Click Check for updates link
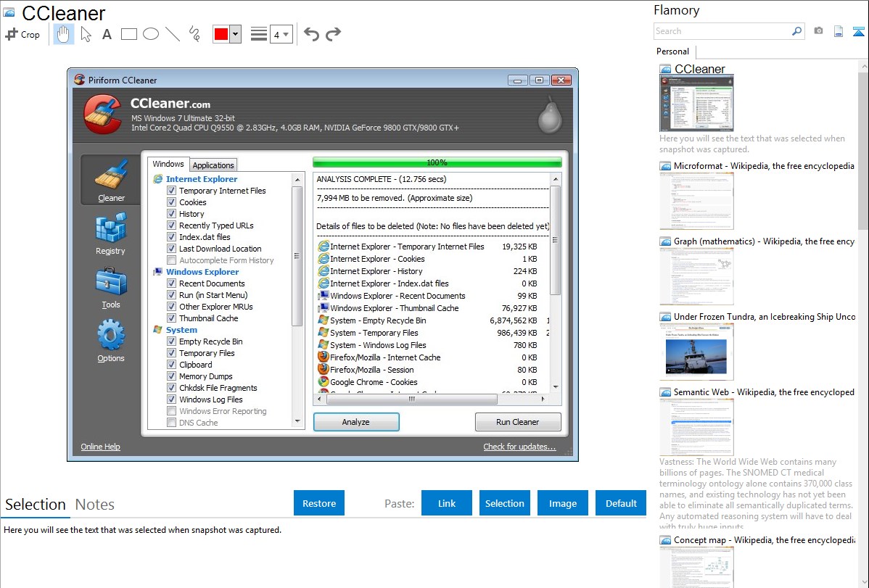Image resolution: width=869 pixels, height=588 pixels. (519, 447)
